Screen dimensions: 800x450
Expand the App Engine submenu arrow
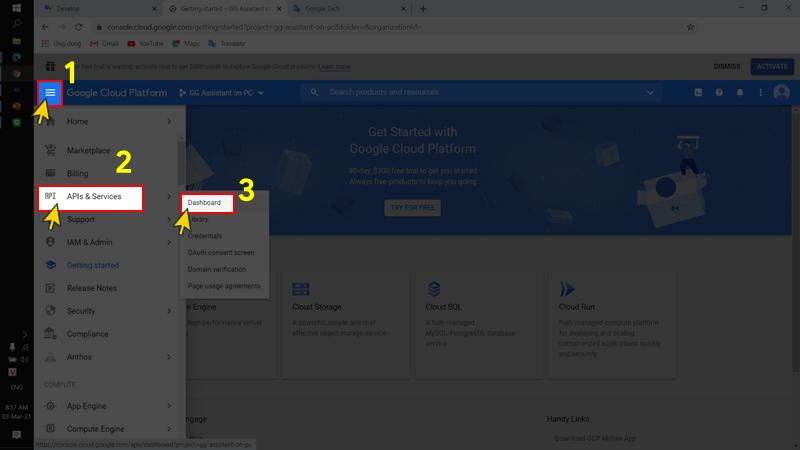(x=169, y=406)
